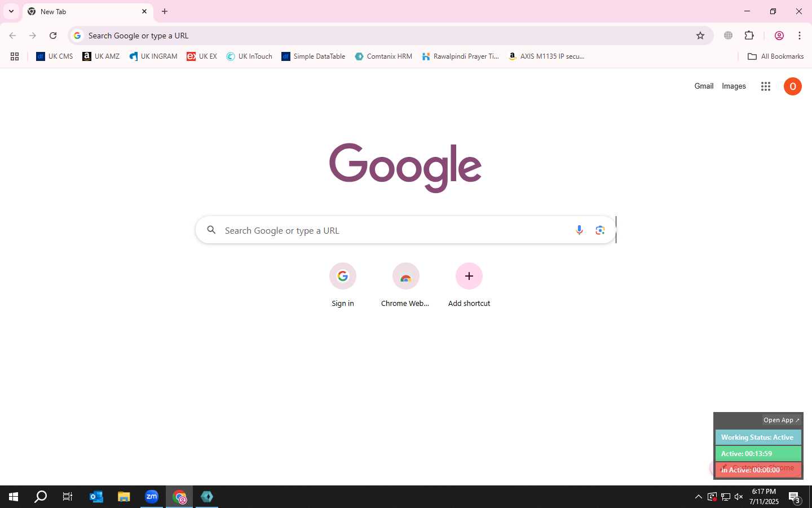Open the clock showing 6:17 PM
This screenshot has height=508, width=812.
coord(764,497)
